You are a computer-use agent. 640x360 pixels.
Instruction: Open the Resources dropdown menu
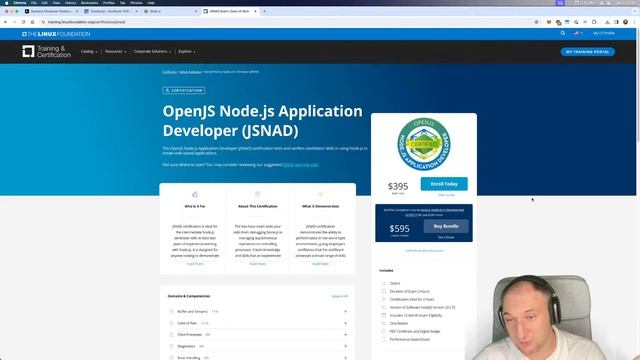(x=116, y=52)
